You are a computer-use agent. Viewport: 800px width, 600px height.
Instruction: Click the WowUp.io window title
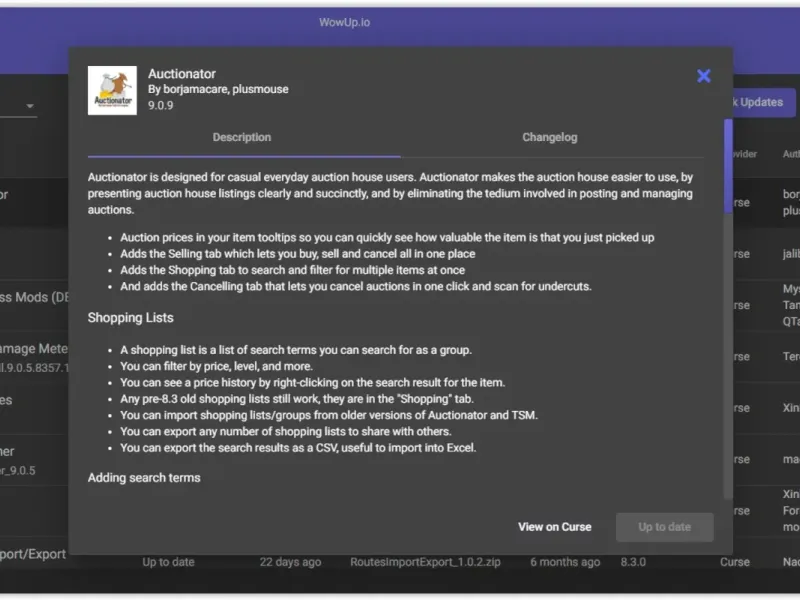coord(344,22)
